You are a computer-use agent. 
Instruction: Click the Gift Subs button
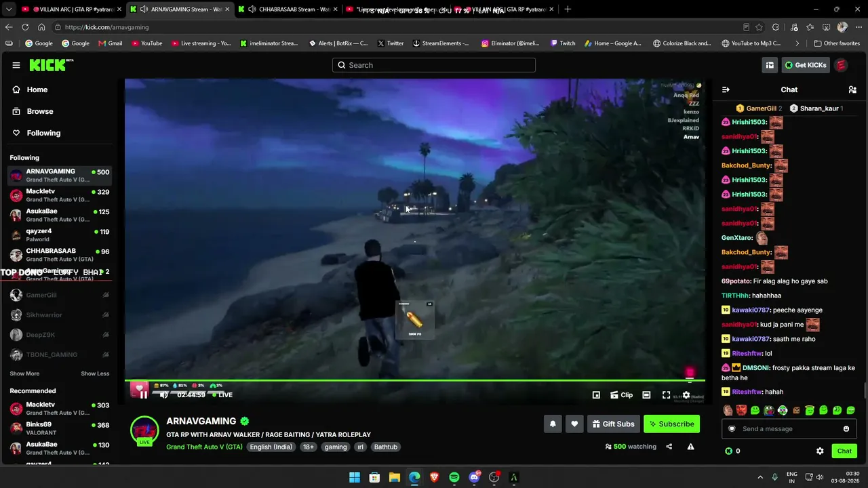pos(614,424)
